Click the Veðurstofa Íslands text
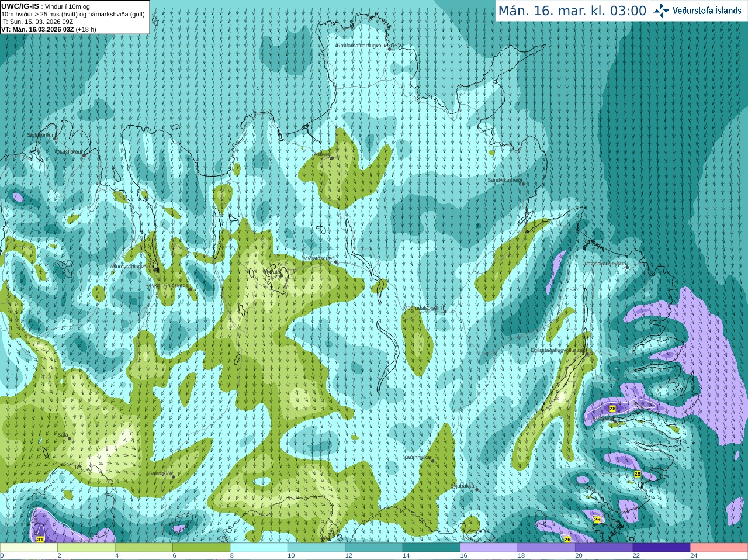748x560 pixels. [x=707, y=11]
